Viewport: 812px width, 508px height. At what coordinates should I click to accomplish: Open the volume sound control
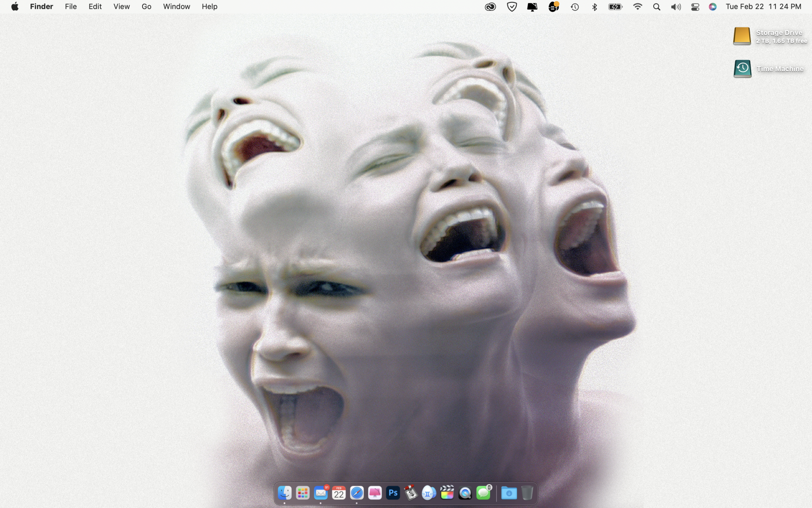click(676, 7)
